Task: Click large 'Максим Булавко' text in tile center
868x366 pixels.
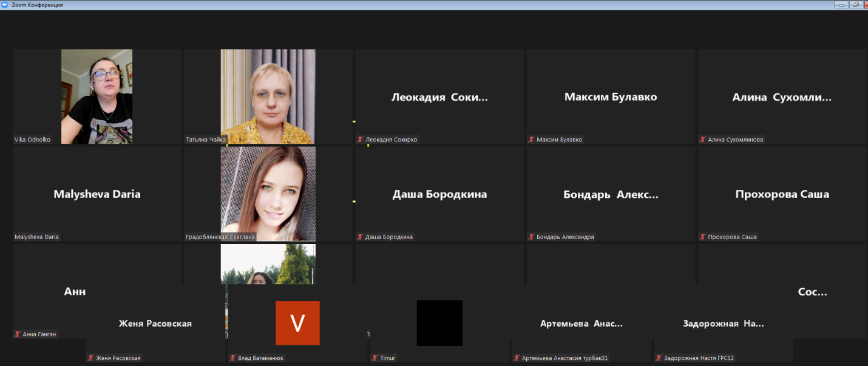Action: pos(611,97)
